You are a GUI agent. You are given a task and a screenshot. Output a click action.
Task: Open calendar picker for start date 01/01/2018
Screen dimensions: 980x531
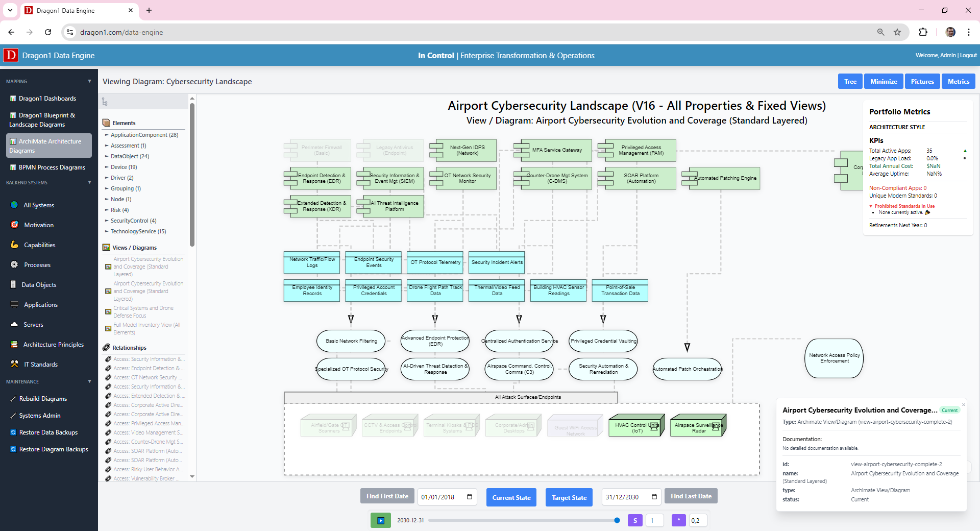pyautogui.click(x=470, y=497)
